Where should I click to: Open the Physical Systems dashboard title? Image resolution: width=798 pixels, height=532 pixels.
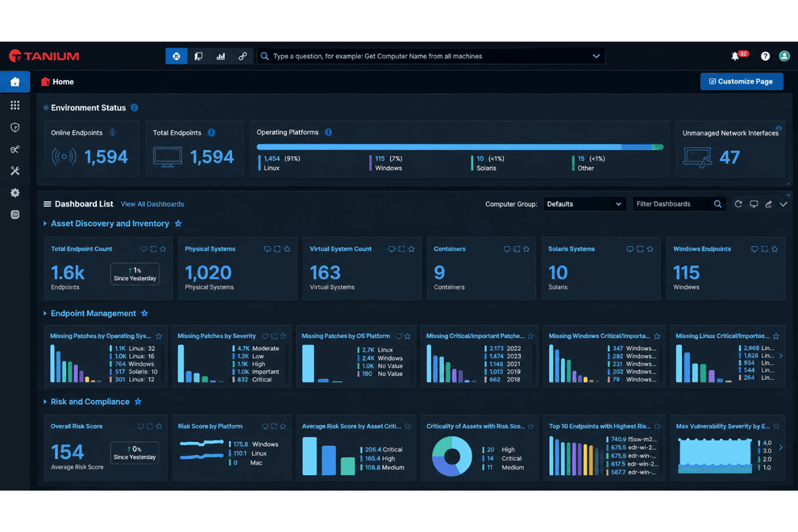point(210,249)
